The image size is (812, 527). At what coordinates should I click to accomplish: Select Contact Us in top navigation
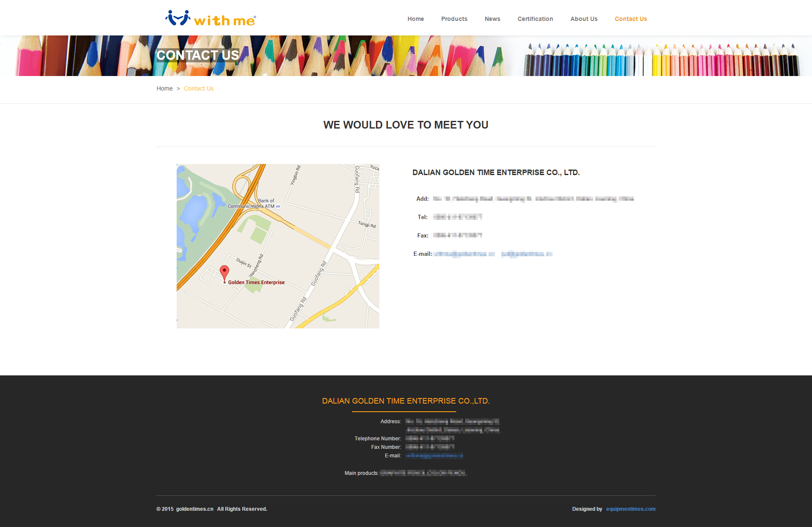pyautogui.click(x=630, y=19)
